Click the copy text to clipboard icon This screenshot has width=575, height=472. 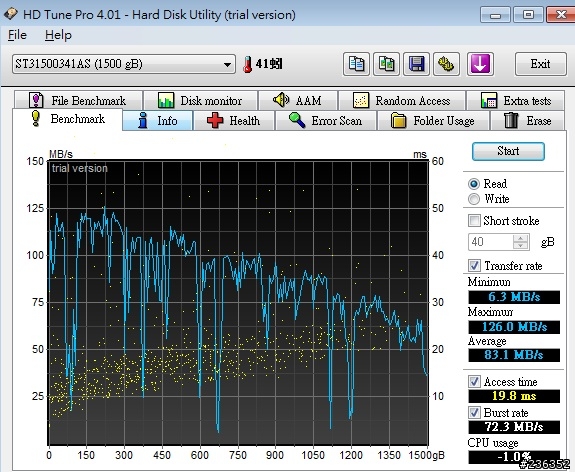tap(356, 64)
